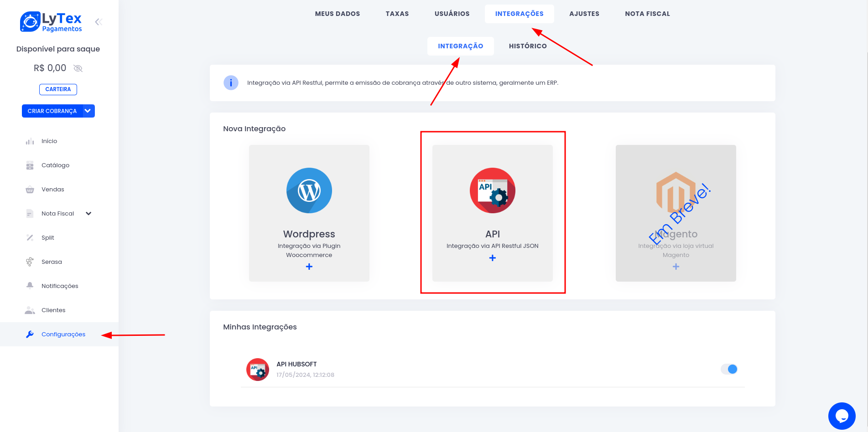Image resolution: width=868 pixels, height=432 pixels.
Task: Switch to USUÁRIOS tab
Action: [x=452, y=14]
